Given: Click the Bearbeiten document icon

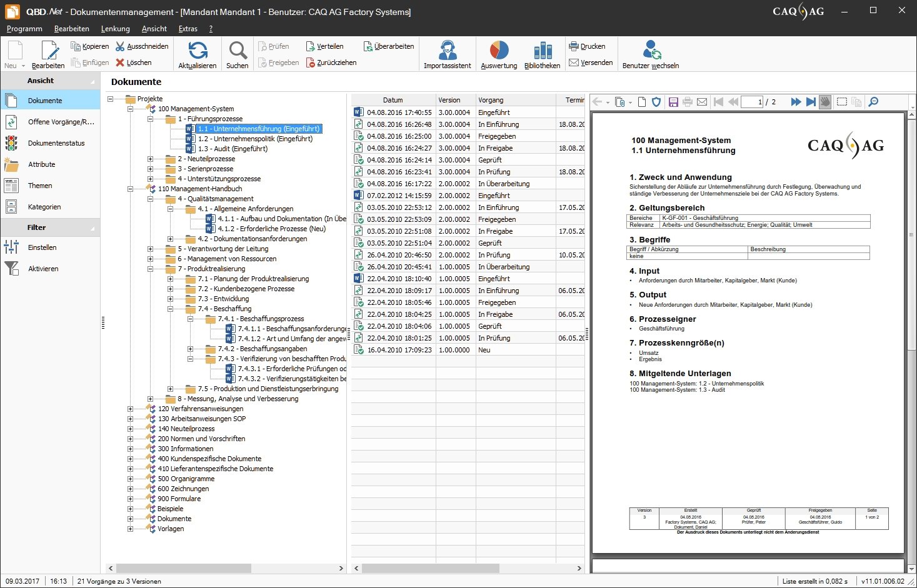Looking at the screenshot, I should (48, 51).
